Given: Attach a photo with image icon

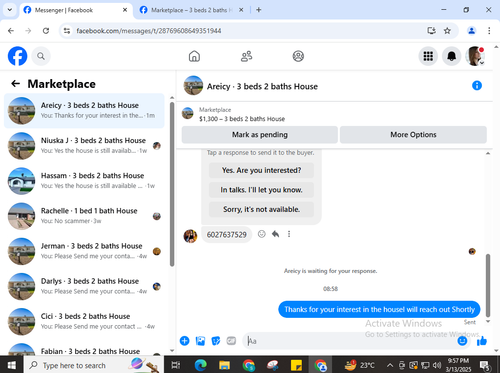Looking at the screenshot, I should [x=200, y=341].
